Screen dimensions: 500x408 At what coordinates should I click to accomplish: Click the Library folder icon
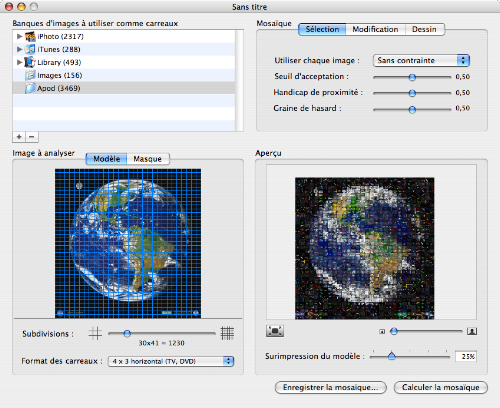click(x=30, y=62)
